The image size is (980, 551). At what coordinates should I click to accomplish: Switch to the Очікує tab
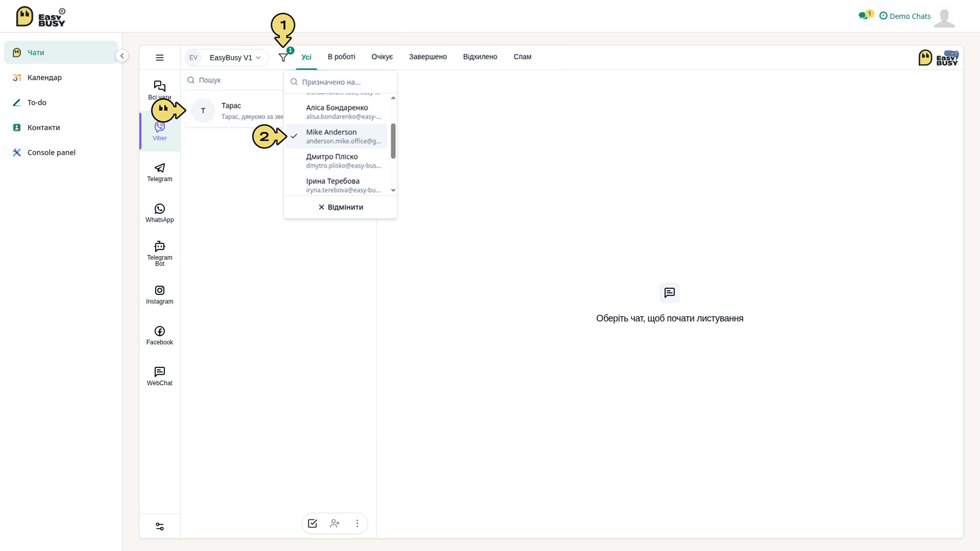click(x=382, y=57)
